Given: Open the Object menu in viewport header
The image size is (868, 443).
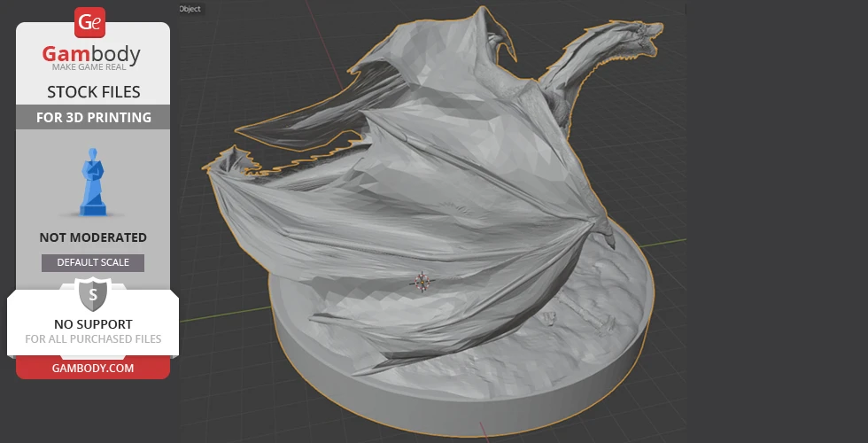Looking at the screenshot, I should [190, 8].
